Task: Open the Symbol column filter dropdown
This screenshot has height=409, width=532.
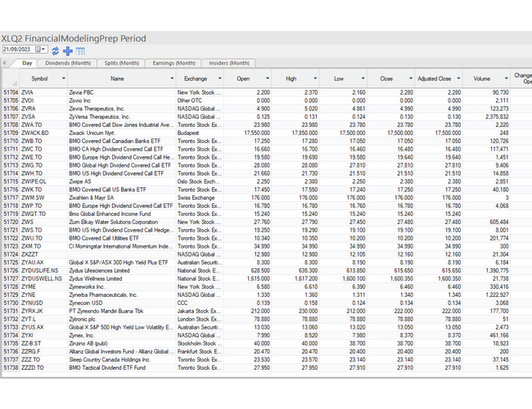Action: [64, 79]
